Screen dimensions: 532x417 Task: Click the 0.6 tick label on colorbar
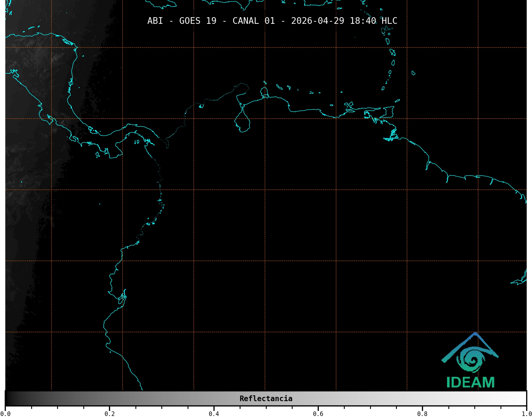point(318,414)
